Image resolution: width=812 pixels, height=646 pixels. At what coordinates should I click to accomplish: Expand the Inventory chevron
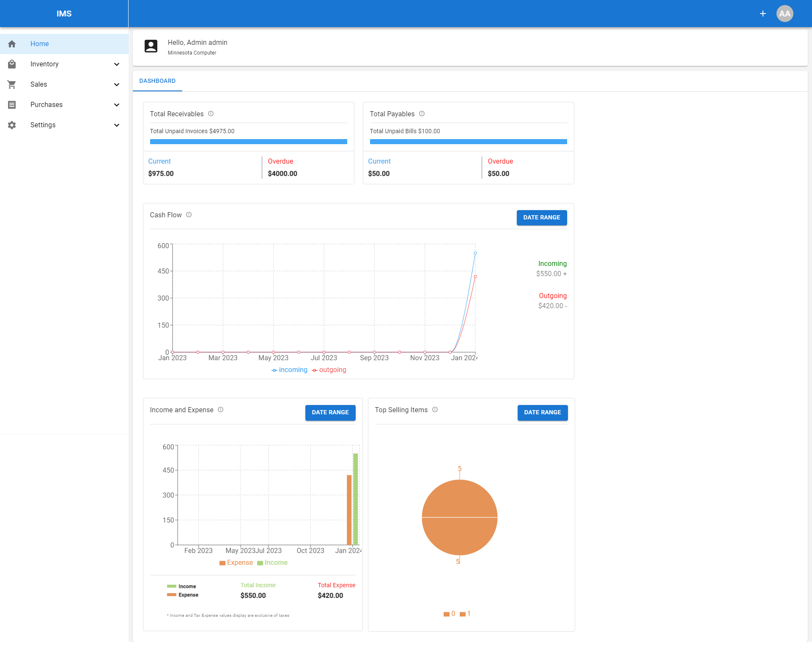[117, 64]
